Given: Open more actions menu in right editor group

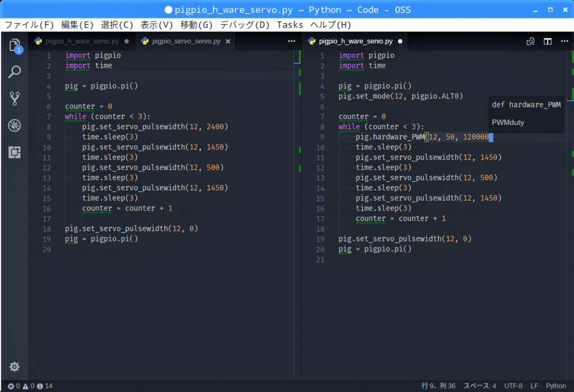Looking at the screenshot, I should (x=564, y=41).
